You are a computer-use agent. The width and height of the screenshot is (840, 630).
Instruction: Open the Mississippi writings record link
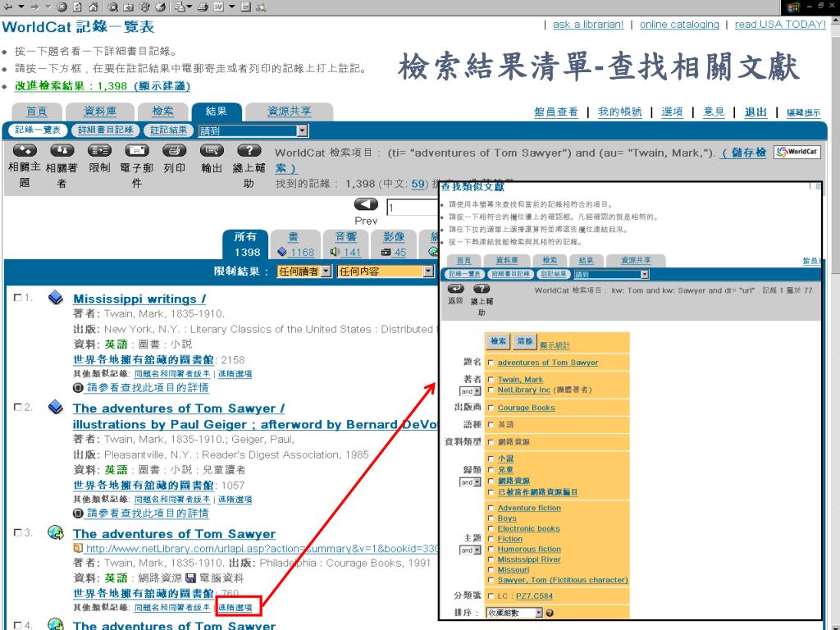(139, 299)
